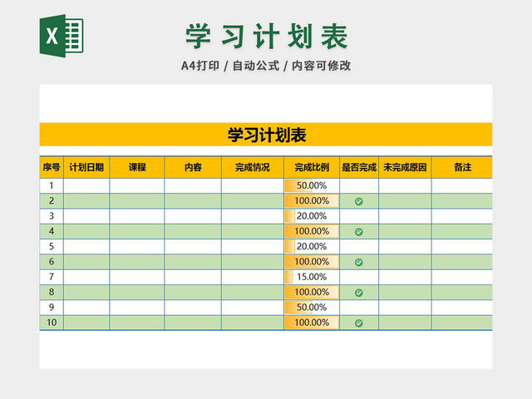The image size is (532, 399).
Task: Select the 100.00% cell in row 8
Action: point(312,292)
